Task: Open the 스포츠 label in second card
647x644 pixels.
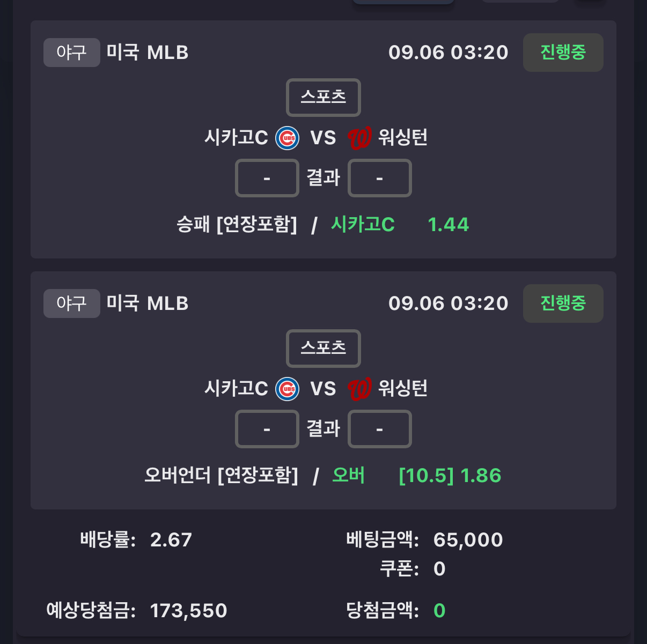Action: pyautogui.click(x=323, y=349)
